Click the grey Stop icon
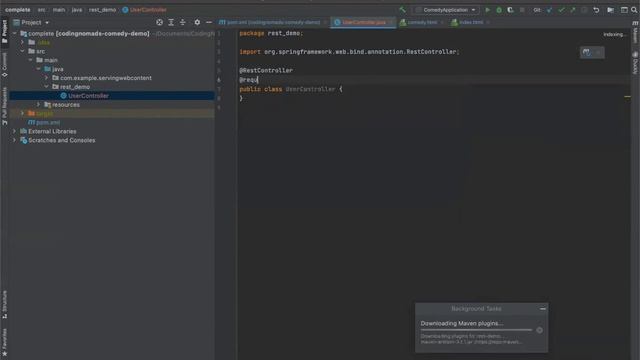 coord(522,10)
